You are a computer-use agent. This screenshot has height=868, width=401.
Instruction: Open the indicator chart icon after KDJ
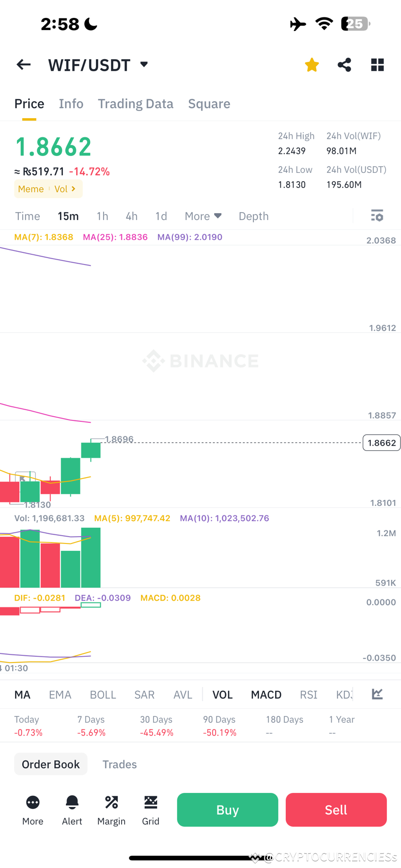pos(377,694)
